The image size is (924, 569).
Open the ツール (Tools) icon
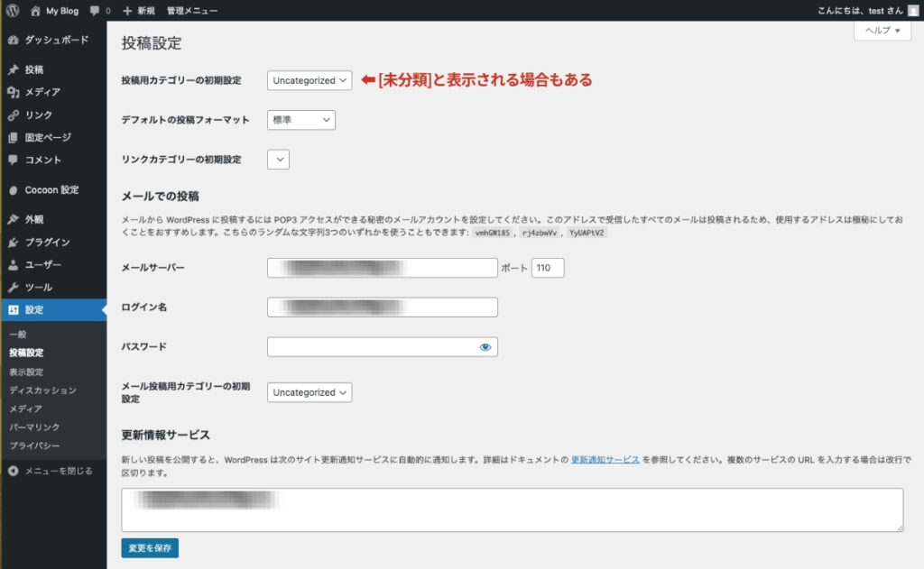click(x=14, y=289)
